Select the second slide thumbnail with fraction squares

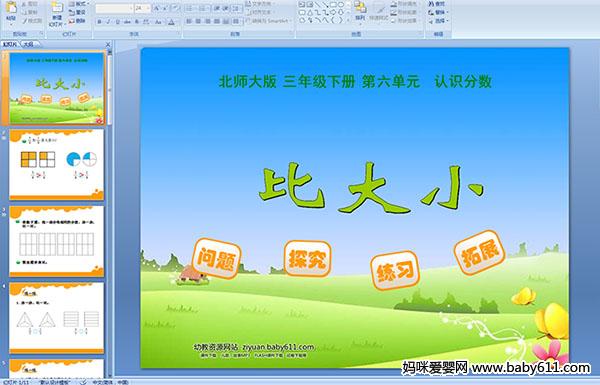(56, 165)
